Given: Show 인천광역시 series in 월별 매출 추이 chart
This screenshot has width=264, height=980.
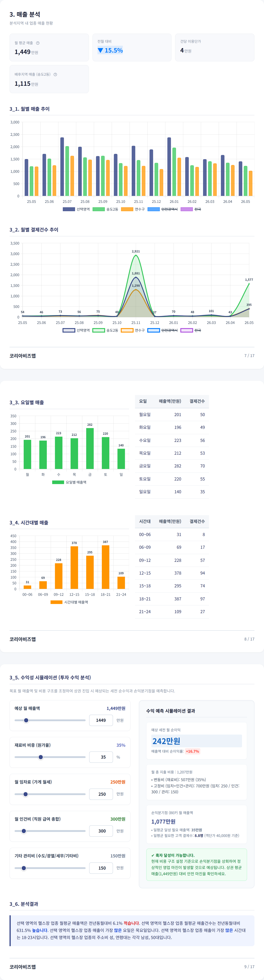Looking at the screenshot, I should pos(162,209).
